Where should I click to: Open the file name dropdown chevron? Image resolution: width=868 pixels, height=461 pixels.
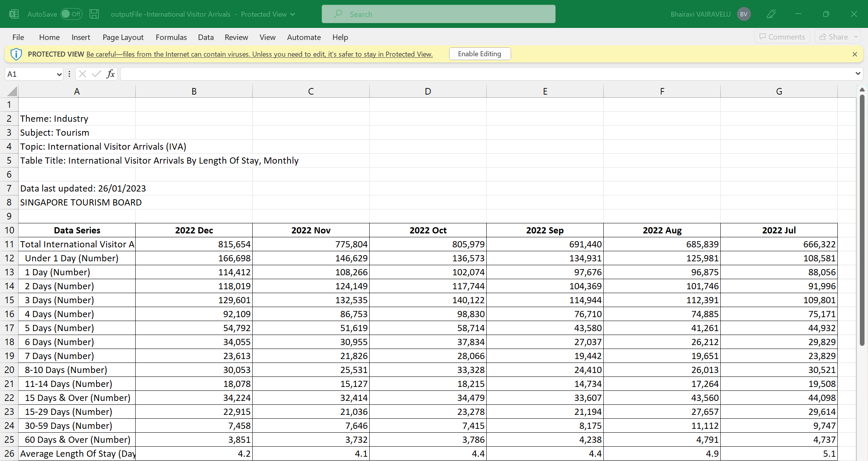tap(293, 14)
